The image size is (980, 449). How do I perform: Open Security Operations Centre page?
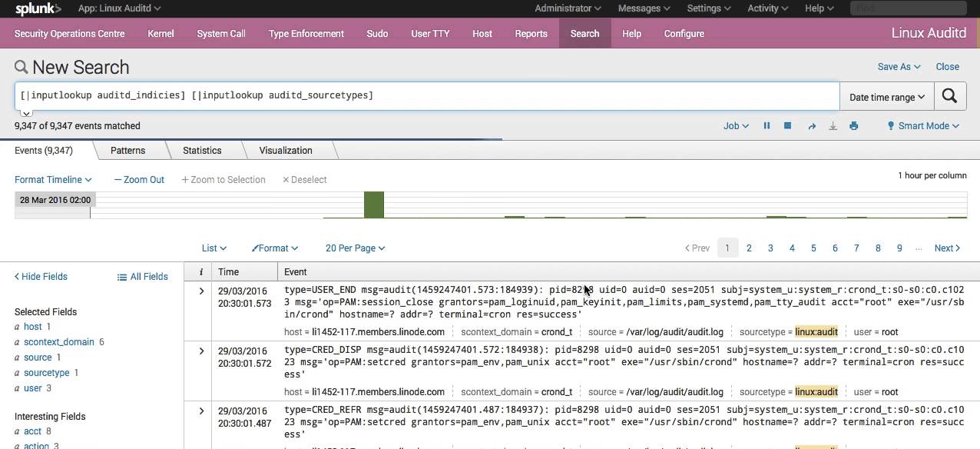pos(69,34)
